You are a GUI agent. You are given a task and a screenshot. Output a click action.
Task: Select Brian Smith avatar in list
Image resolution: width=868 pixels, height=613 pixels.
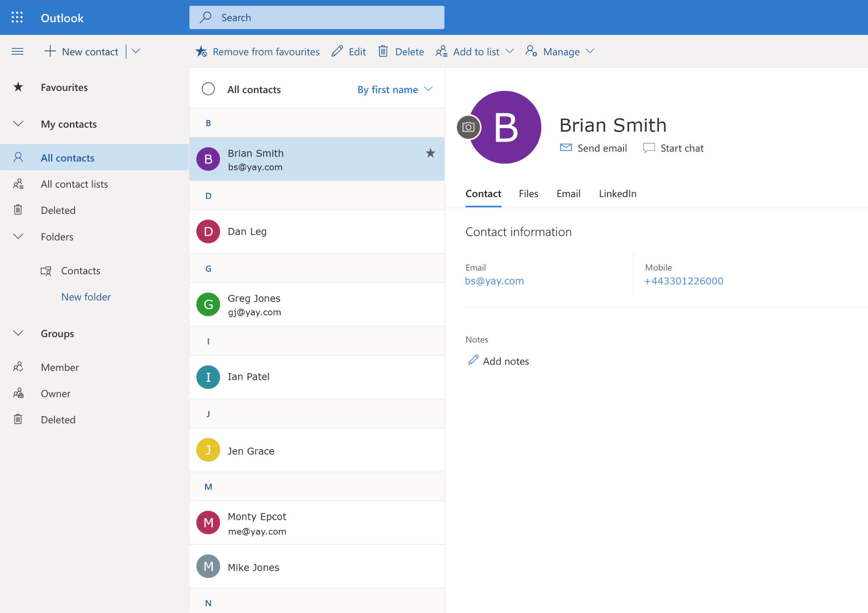click(x=208, y=159)
